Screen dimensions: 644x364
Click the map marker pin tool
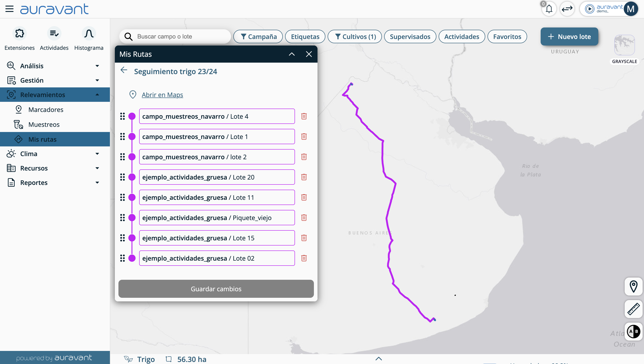[633, 286]
